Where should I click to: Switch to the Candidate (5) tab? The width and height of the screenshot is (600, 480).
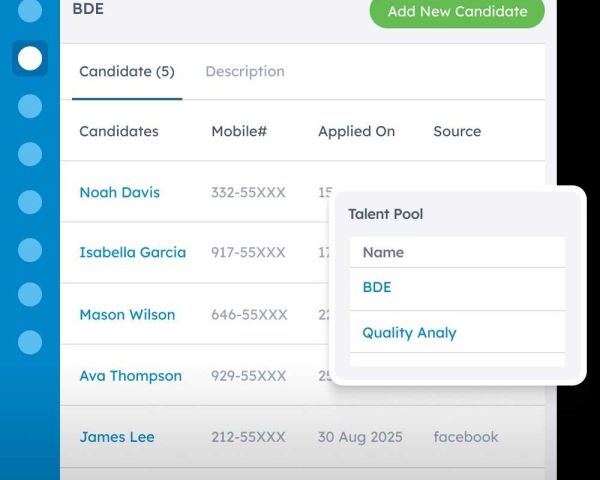point(127,72)
